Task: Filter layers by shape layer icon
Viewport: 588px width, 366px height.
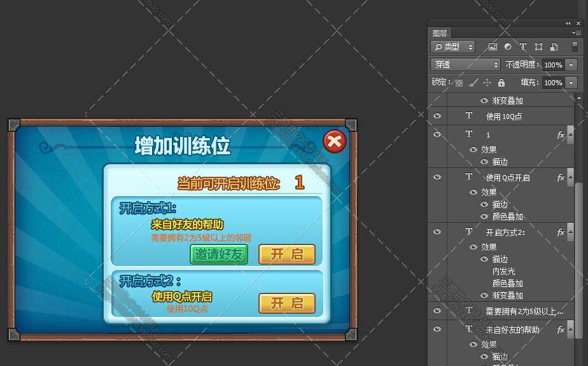Action: pos(538,47)
